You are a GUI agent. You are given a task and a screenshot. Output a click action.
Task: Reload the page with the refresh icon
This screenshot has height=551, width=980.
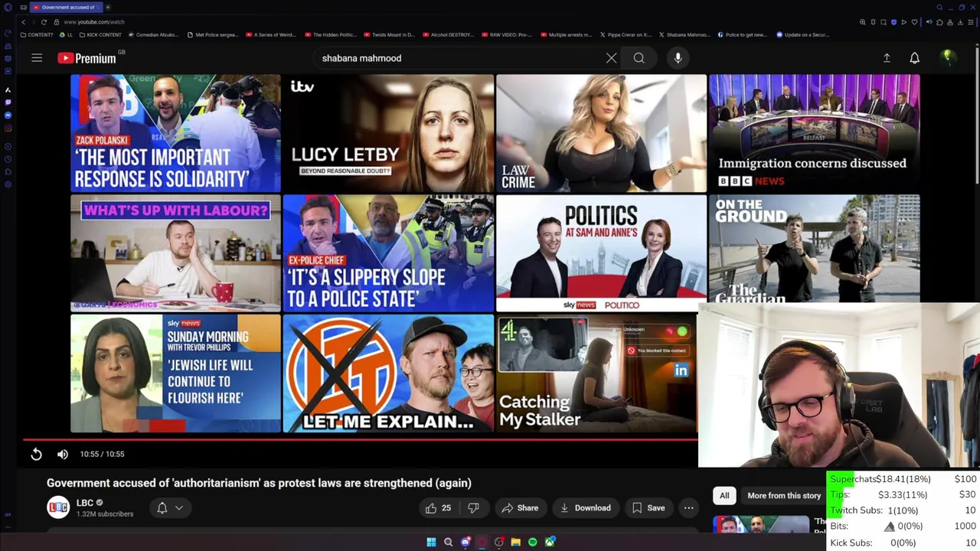[44, 22]
